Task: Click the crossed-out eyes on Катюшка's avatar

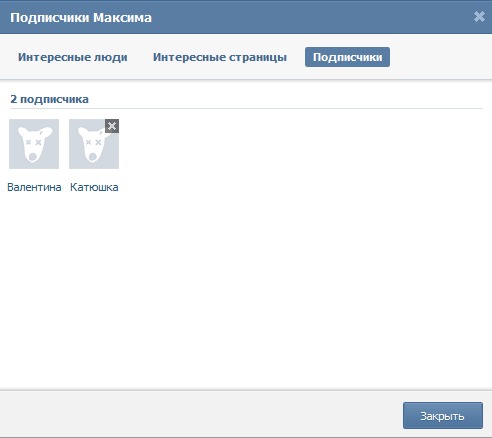Action: pyautogui.click(x=93, y=142)
